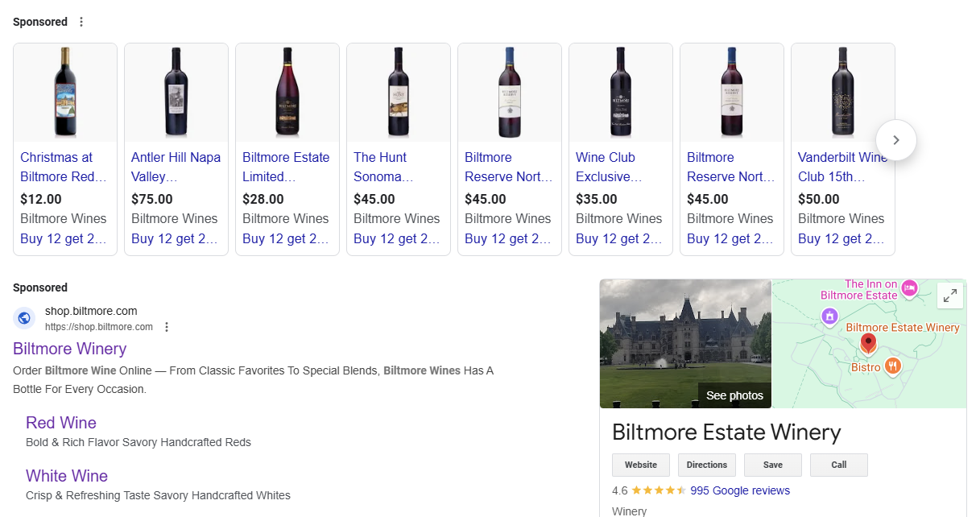Image resolution: width=980 pixels, height=517 pixels.
Task: Click the Buy 12 offer under the $28.00 wine
Action: pos(286,238)
